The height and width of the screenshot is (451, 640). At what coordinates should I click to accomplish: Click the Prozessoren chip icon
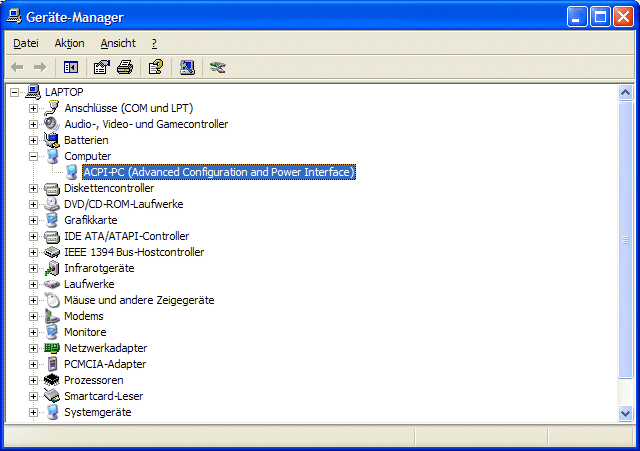[52, 380]
